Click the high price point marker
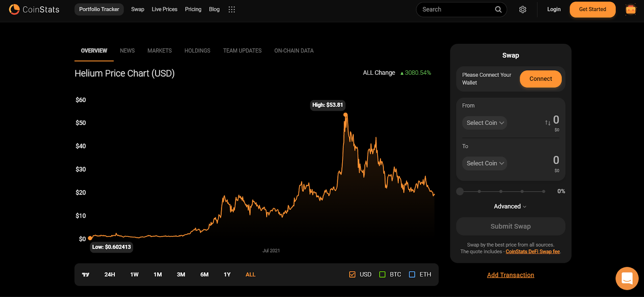This screenshot has width=644, height=297. pyautogui.click(x=345, y=115)
